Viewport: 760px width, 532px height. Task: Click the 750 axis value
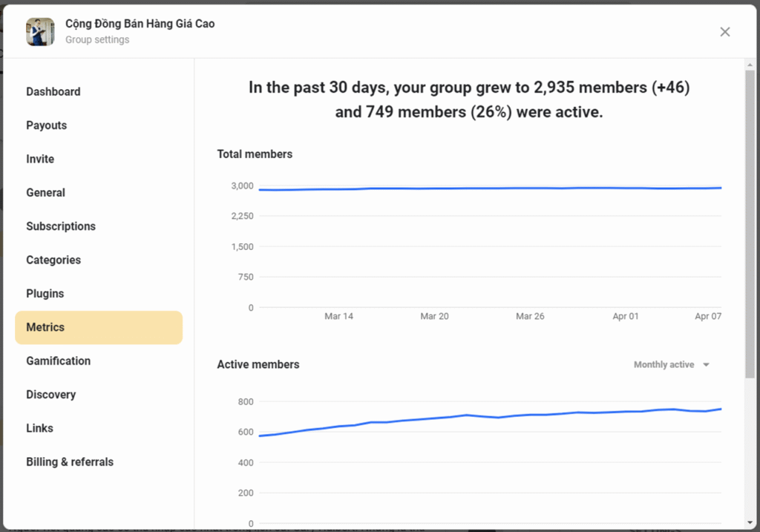246,278
